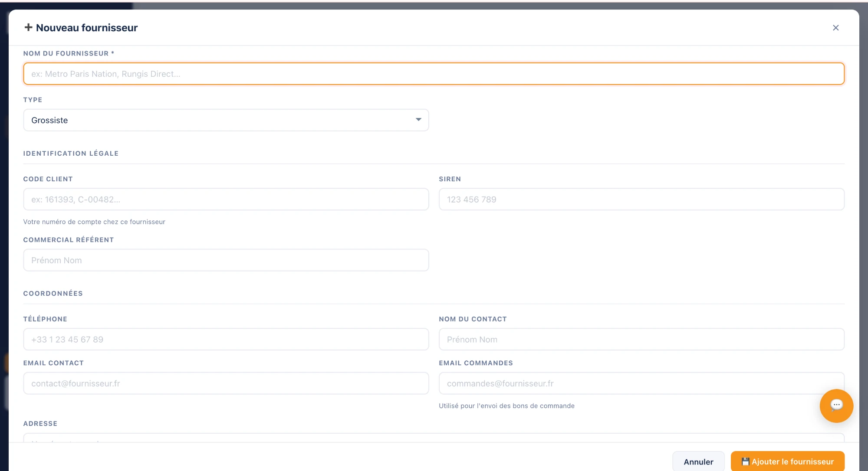
Task: Focus the Téléphone input field
Action: point(226,340)
